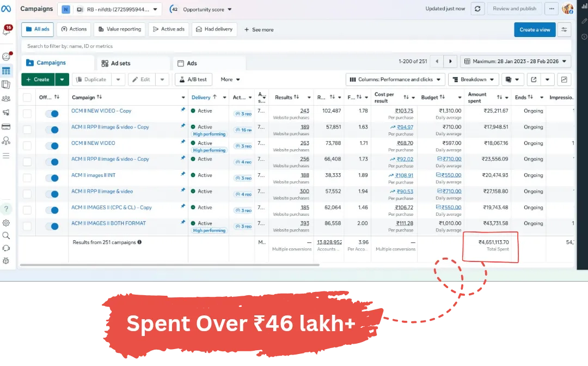Open the profile avatar picture
The image size is (588, 366).
pyautogui.click(x=568, y=8)
